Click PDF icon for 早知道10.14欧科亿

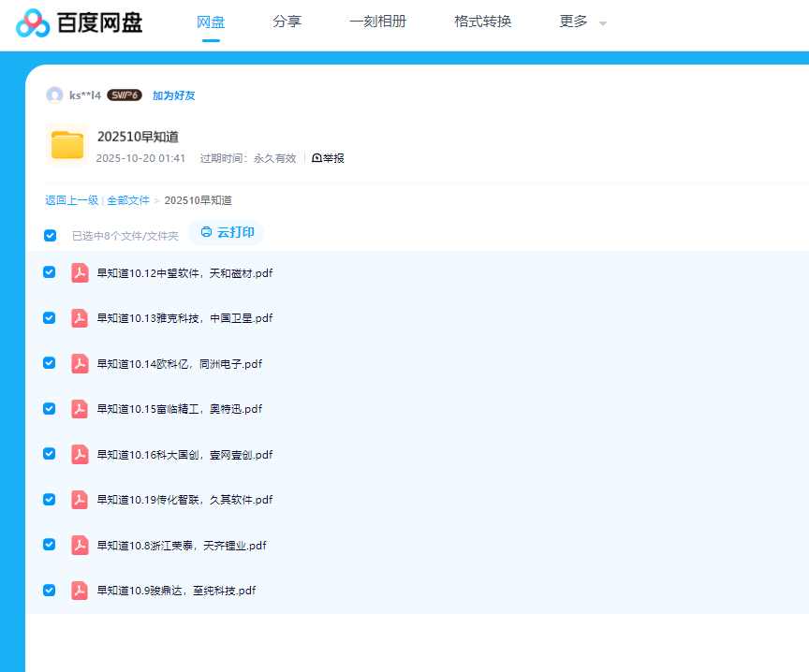(80, 363)
